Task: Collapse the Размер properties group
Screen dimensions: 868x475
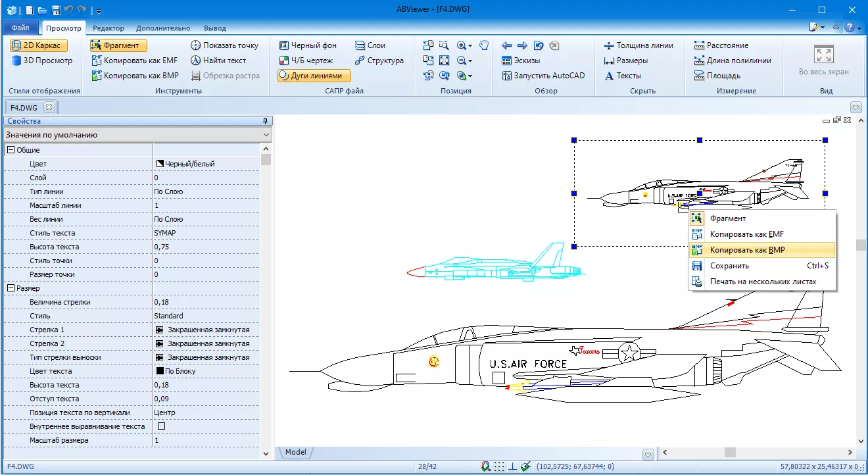Action: point(11,288)
